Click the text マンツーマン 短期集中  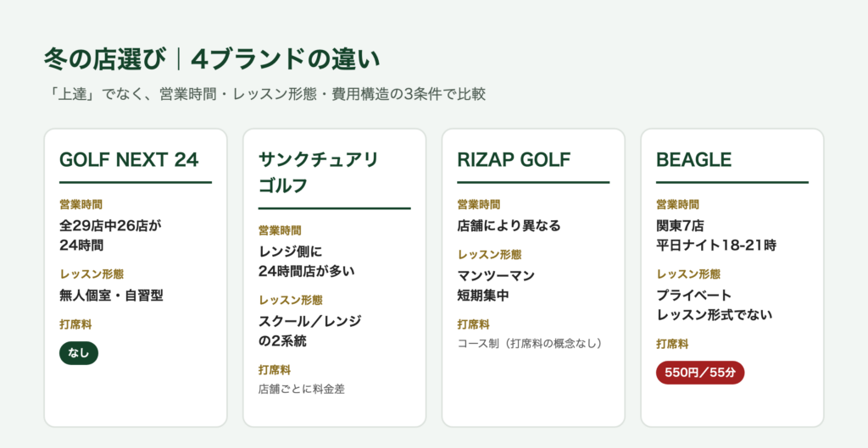(496, 285)
